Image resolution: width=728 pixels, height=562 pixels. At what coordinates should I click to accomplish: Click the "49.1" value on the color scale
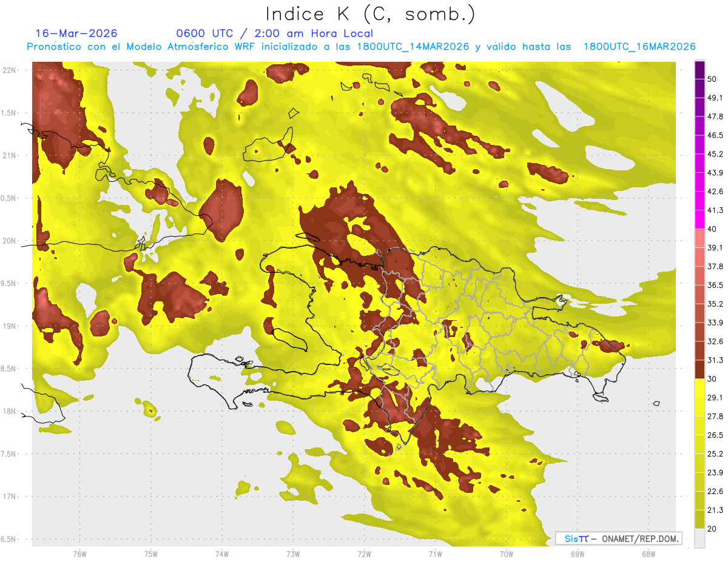tap(715, 98)
